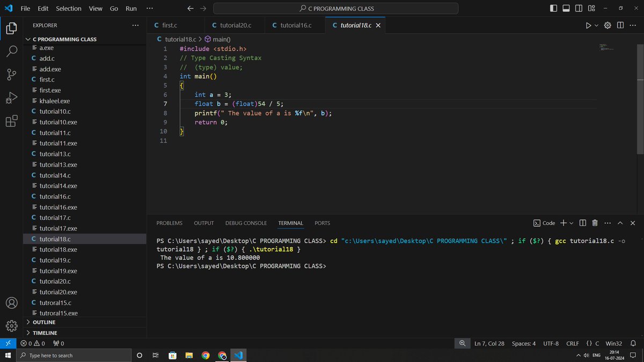Screen dimensions: 644x362
Task: Expand the OUTLINE section
Action: click(x=84, y=322)
